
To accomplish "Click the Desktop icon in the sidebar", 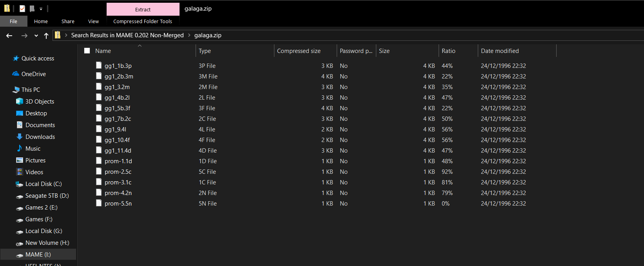I will point(20,113).
